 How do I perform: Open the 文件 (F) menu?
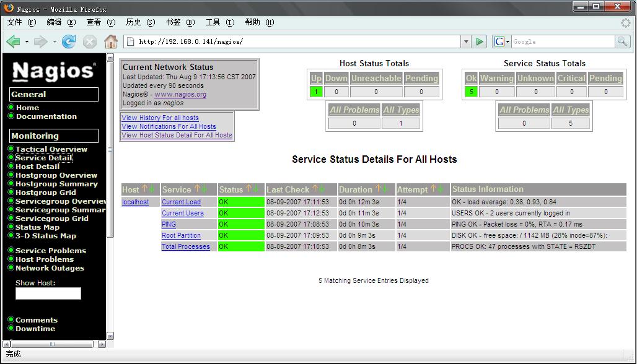(x=22, y=22)
